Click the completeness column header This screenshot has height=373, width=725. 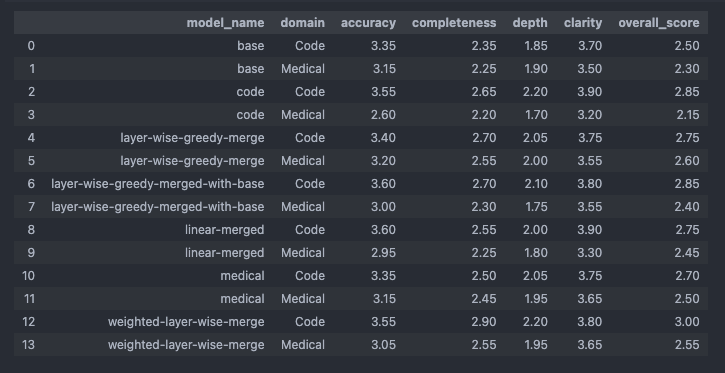(x=454, y=23)
